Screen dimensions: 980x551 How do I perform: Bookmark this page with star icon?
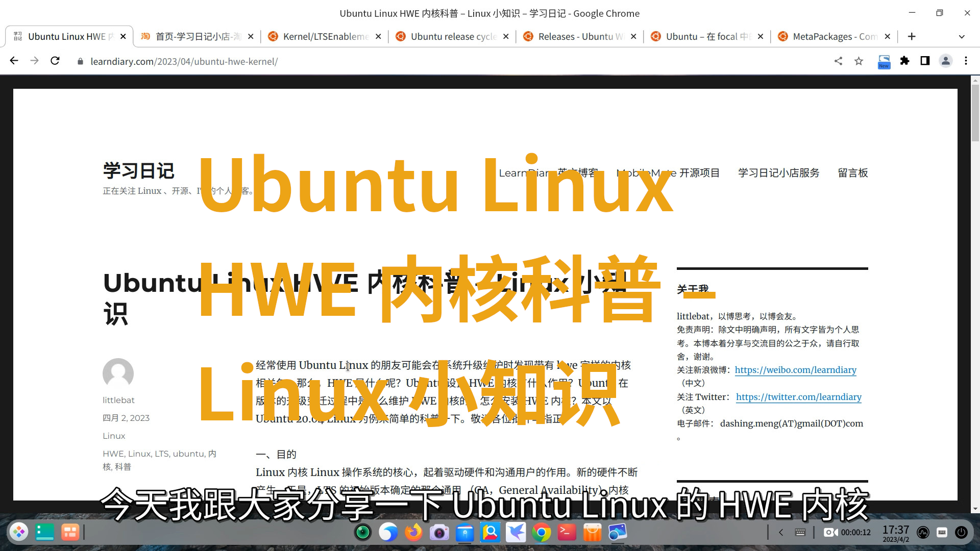click(x=859, y=61)
